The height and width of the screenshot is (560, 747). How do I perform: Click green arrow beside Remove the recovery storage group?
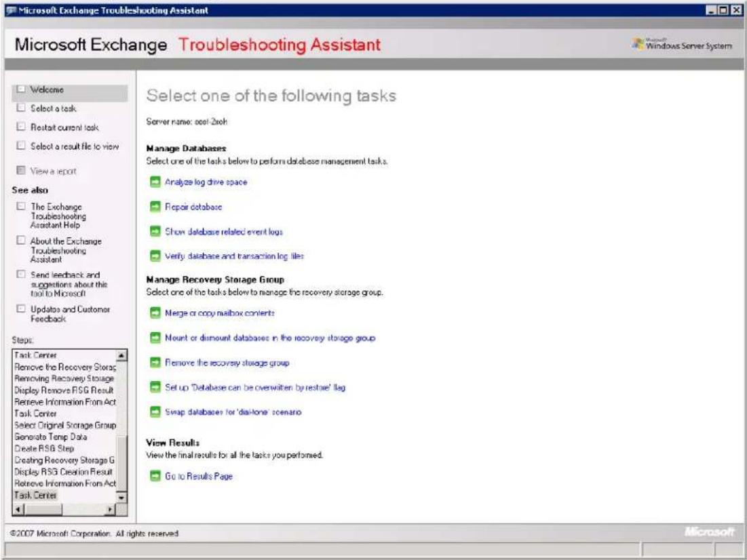tap(155, 363)
